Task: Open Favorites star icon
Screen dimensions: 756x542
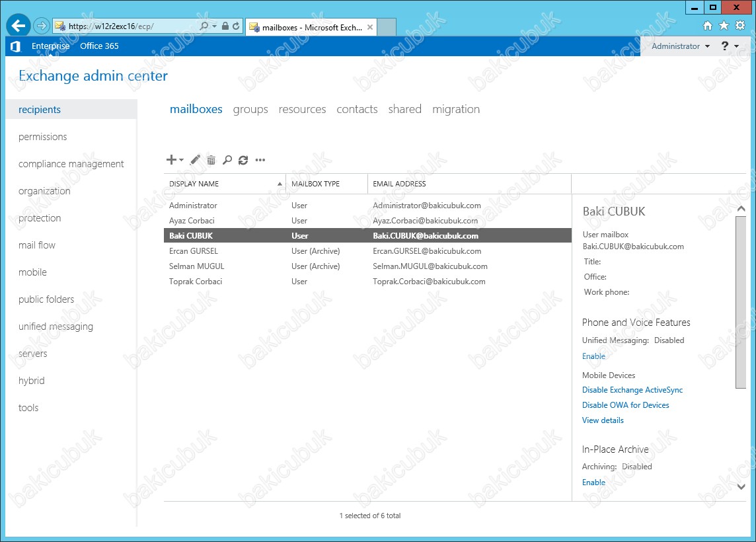Action: point(724,26)
